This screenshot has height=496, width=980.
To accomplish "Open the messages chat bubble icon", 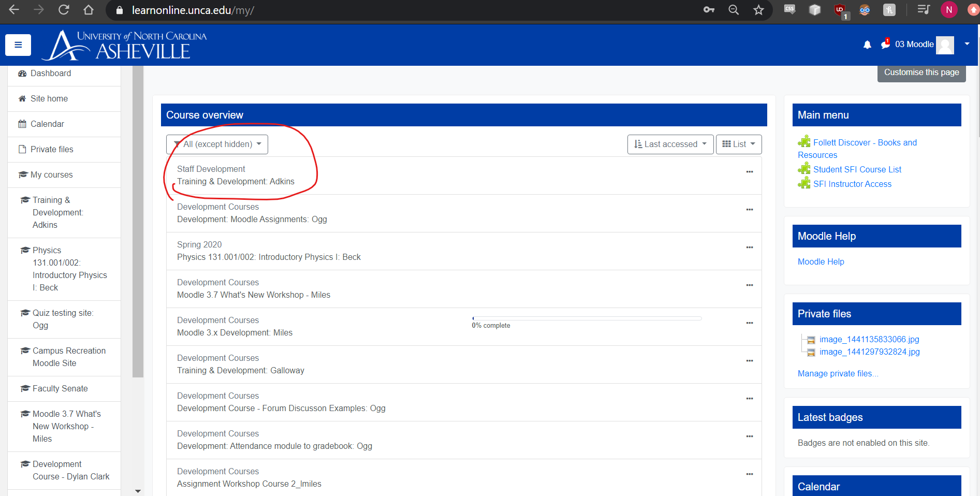I will click(885, 45).
